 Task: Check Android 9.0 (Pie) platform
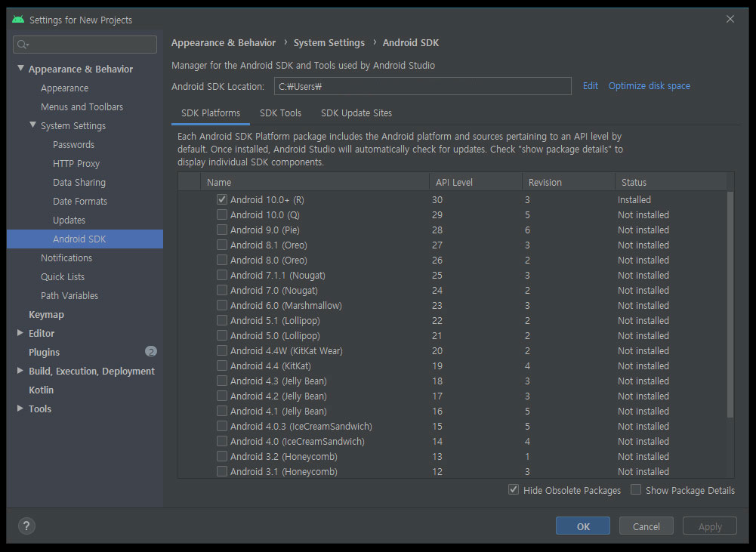pyautogui.click(x=222, y=230)
